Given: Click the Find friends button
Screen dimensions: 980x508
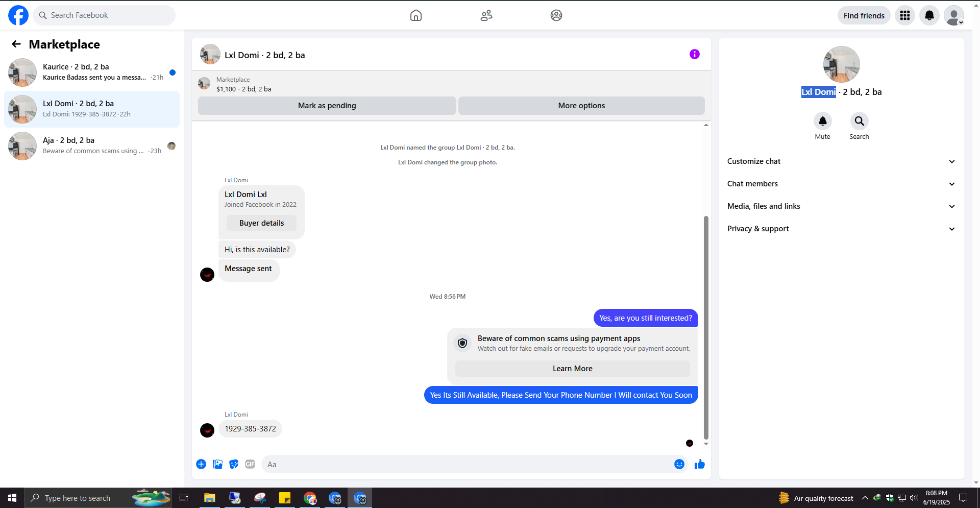Looking at the screenshot, I should pos(864,15).
